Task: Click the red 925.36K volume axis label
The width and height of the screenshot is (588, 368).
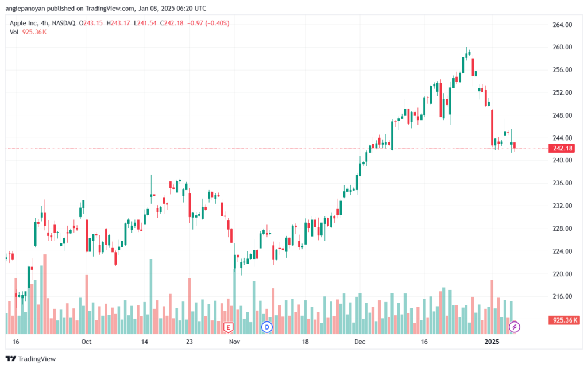Action: 565,320
